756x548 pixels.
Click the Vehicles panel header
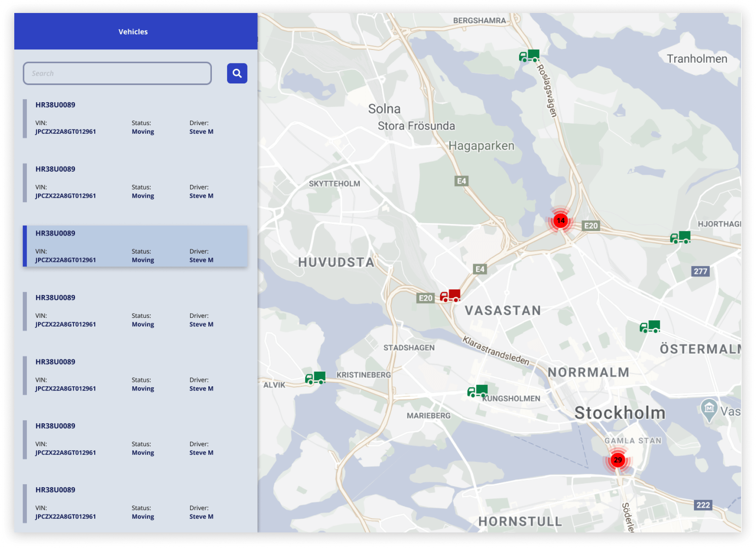point(133,32)
